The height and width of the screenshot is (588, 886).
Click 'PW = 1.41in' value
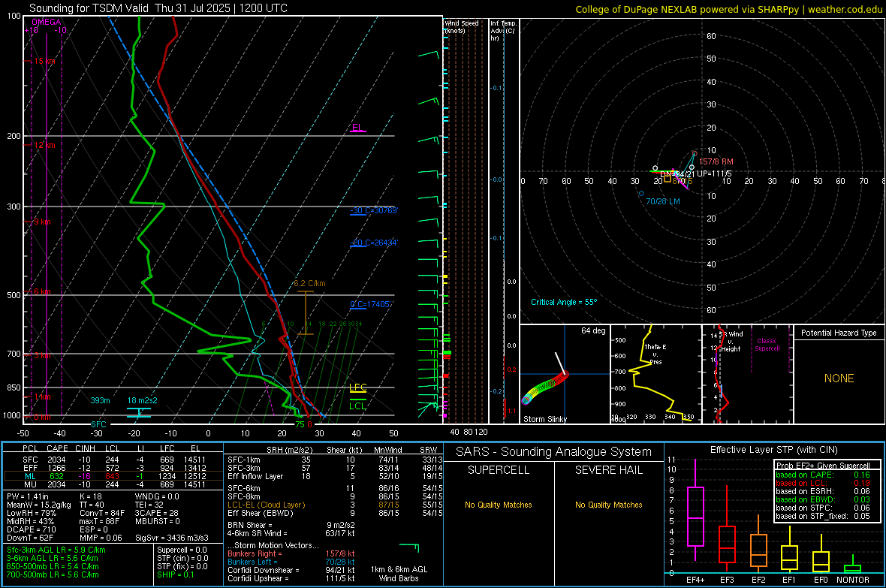coord(28,496)
